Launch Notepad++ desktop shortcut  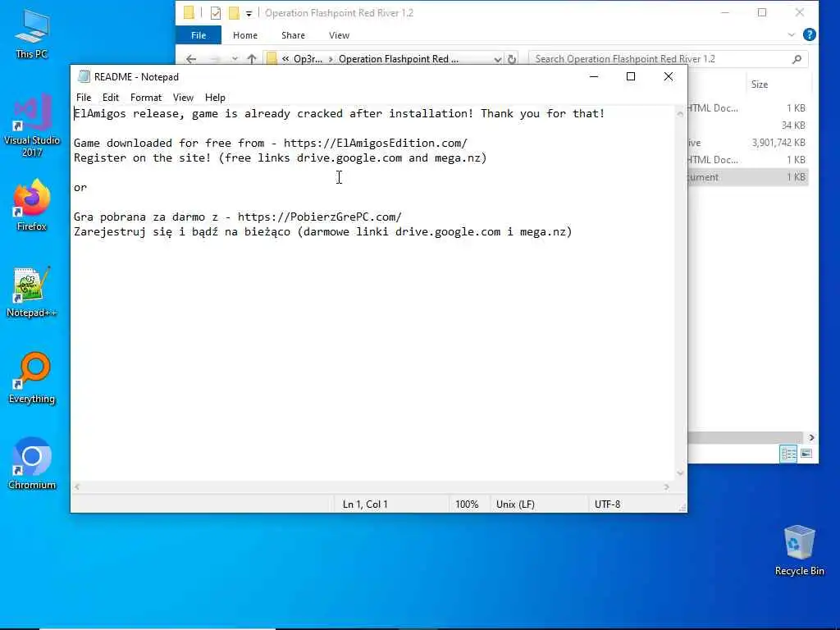(x=32, y=292)
